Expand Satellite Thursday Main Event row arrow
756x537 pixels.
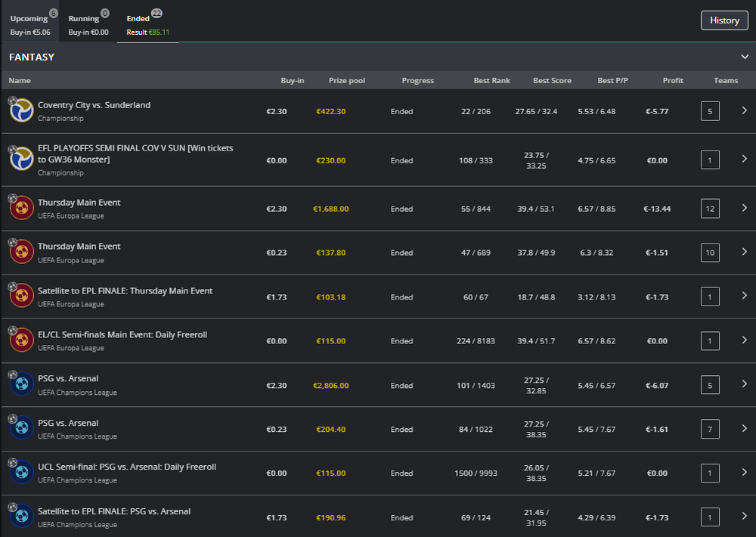coord(745,296)
